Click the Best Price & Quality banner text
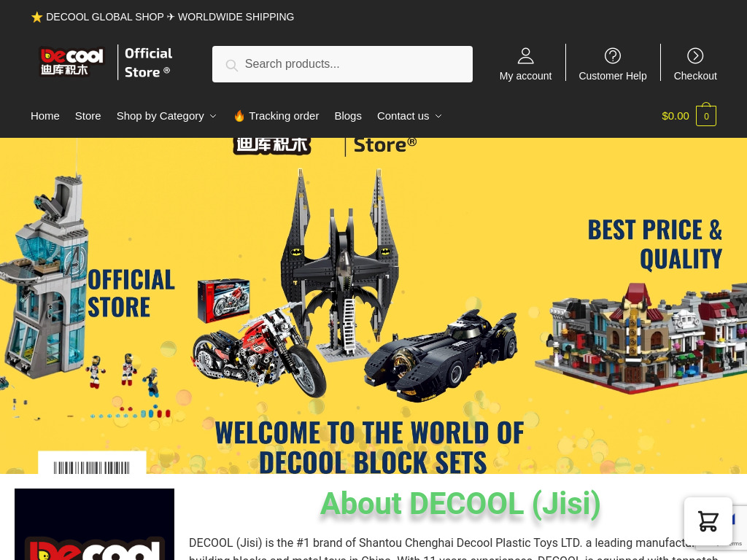This screenshot has height=560, width=747. point(654,244)
